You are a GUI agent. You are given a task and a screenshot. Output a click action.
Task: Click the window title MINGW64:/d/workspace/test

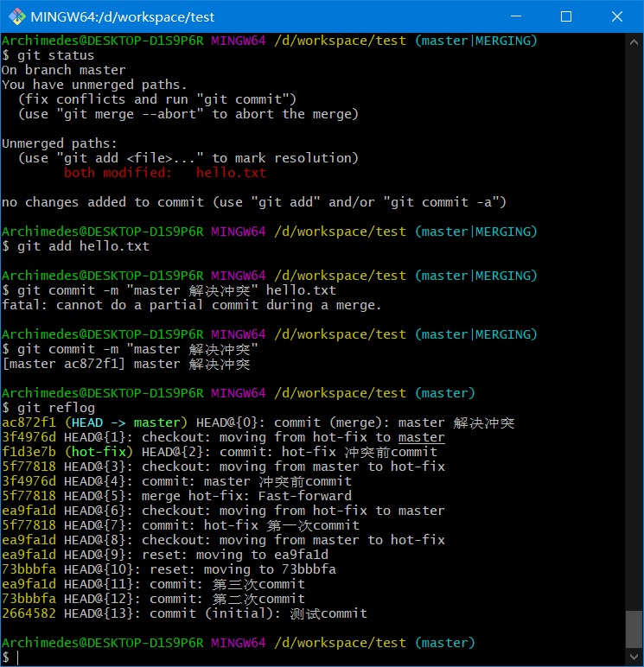[123, 17]
